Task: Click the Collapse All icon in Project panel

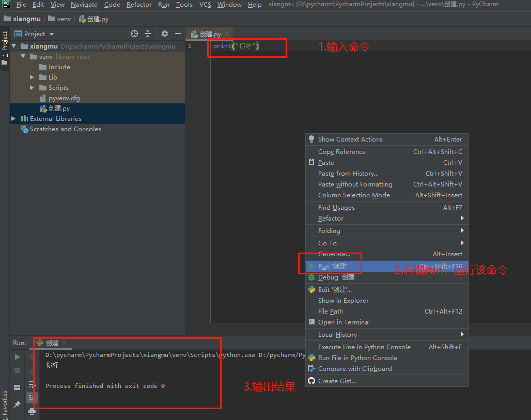Action: click(x=148, y=34)
